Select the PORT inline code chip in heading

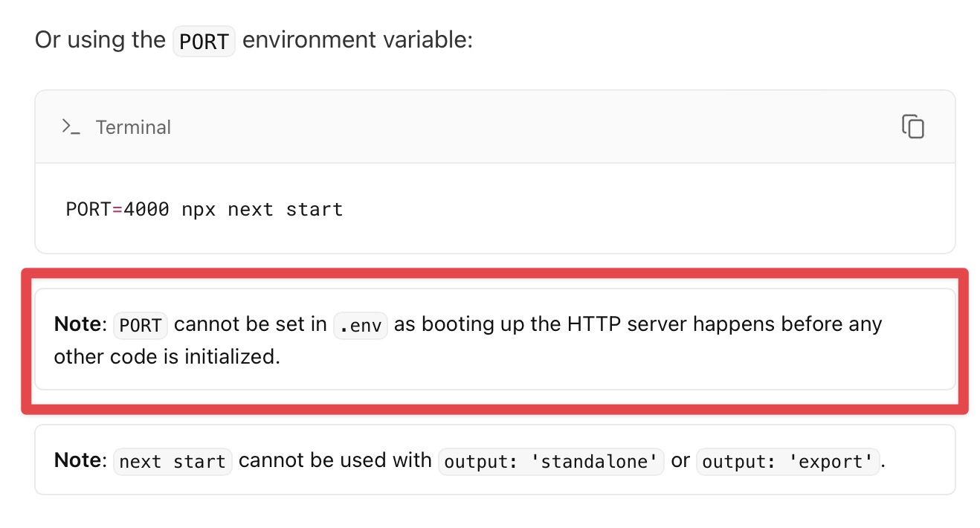pyautogui.click(x=204, y=41)
